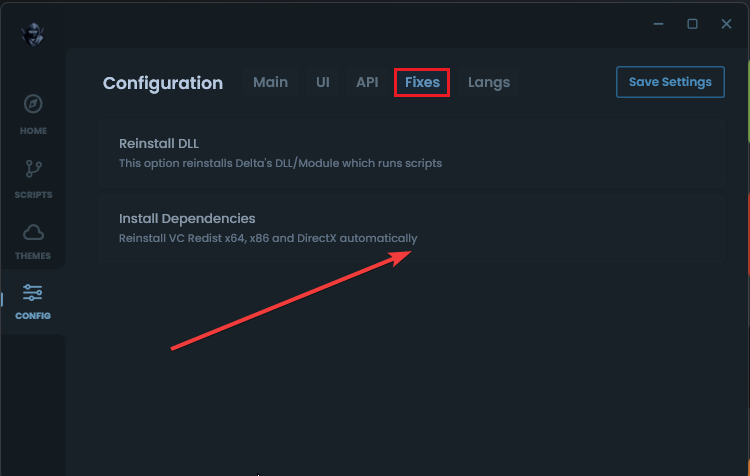Open the Themes cloud icon
Image resolution: width=750 pixels, height=476 pixels.
(x=33, y=232)
